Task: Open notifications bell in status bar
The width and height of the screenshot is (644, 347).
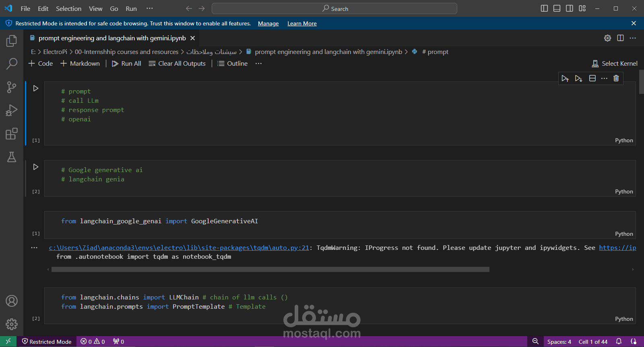Action: pos(619,341)
